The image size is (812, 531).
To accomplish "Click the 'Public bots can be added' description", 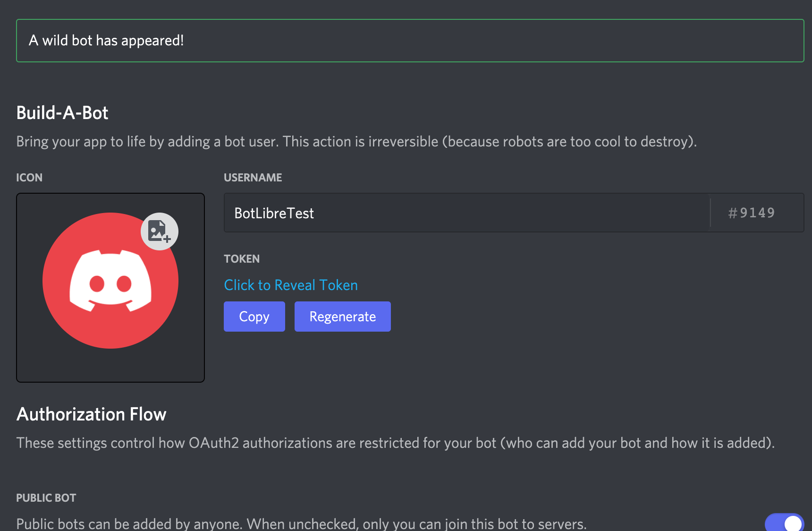I will [x=301, y=524].
